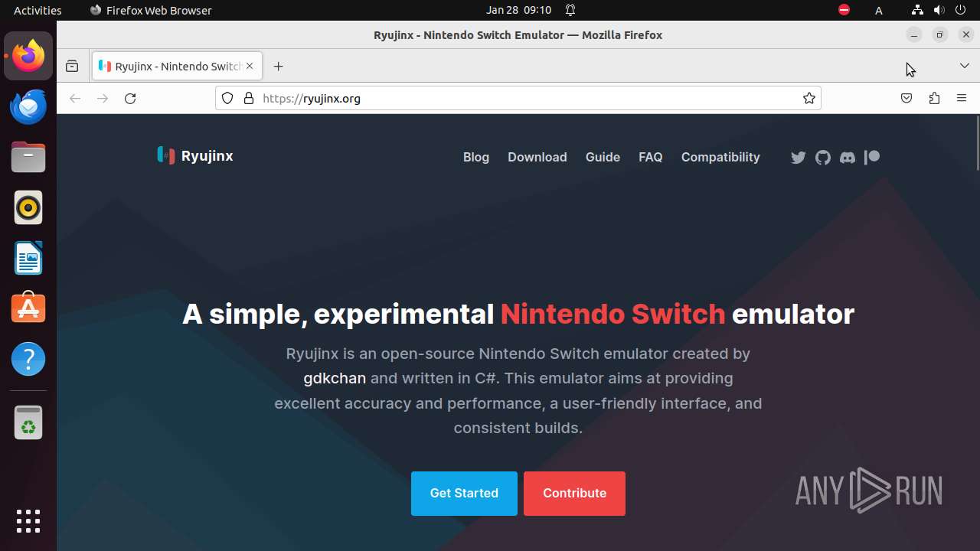Image resolution: width=980 pixels, height=551 pixels.
Task: Reload the current page
Action: tap(130, 98)
